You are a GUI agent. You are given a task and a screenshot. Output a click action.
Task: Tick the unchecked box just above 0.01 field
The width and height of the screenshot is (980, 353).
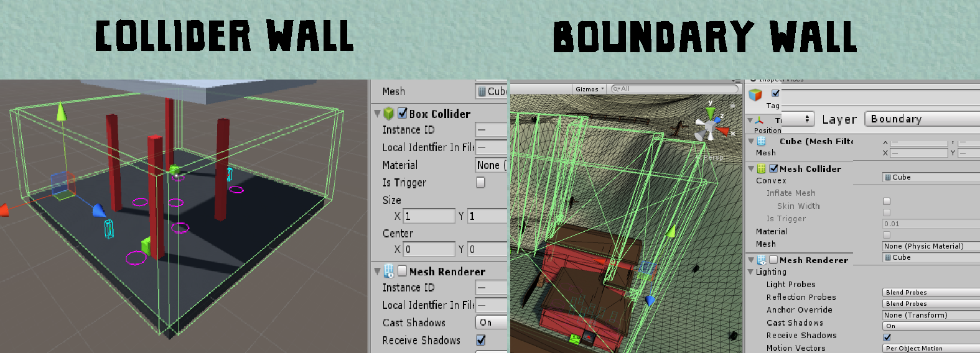887,213
